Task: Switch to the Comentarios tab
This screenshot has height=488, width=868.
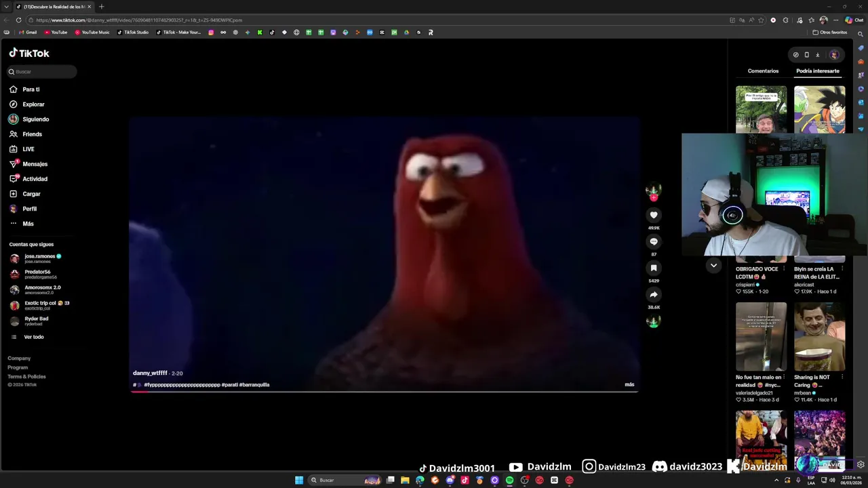Action: coord(763,70)
